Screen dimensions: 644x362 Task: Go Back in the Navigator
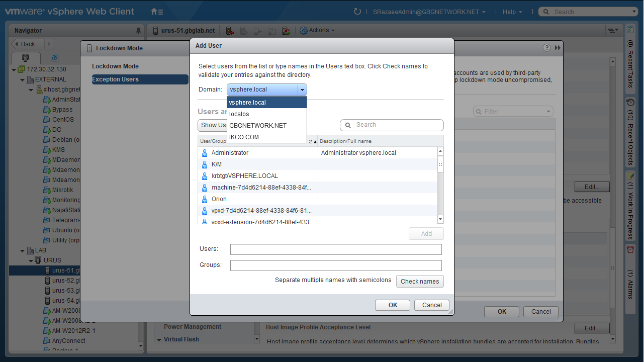coord(28,44)
